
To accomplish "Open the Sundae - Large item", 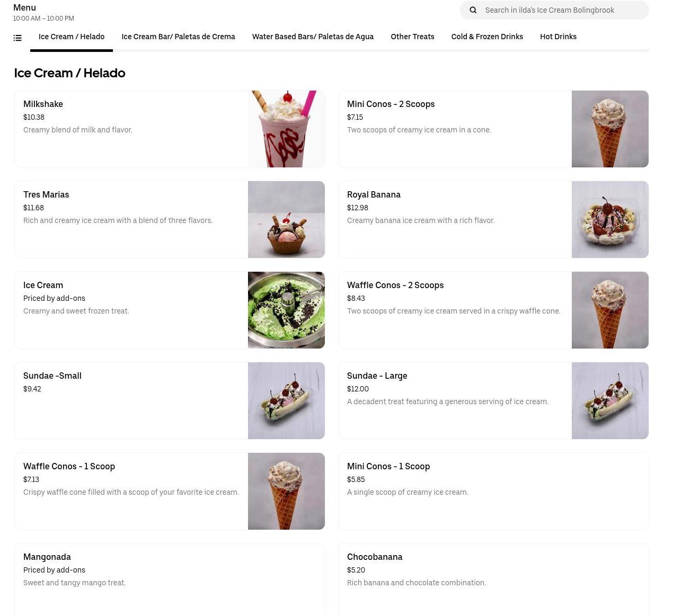I will pyautogui.click(x=493, y=400).
